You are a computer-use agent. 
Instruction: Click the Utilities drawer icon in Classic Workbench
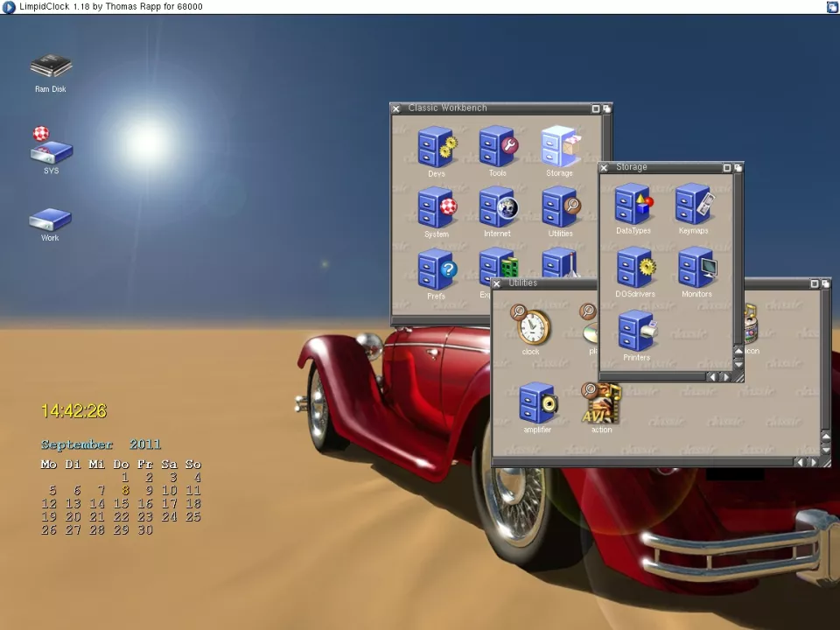click(560, 208)
